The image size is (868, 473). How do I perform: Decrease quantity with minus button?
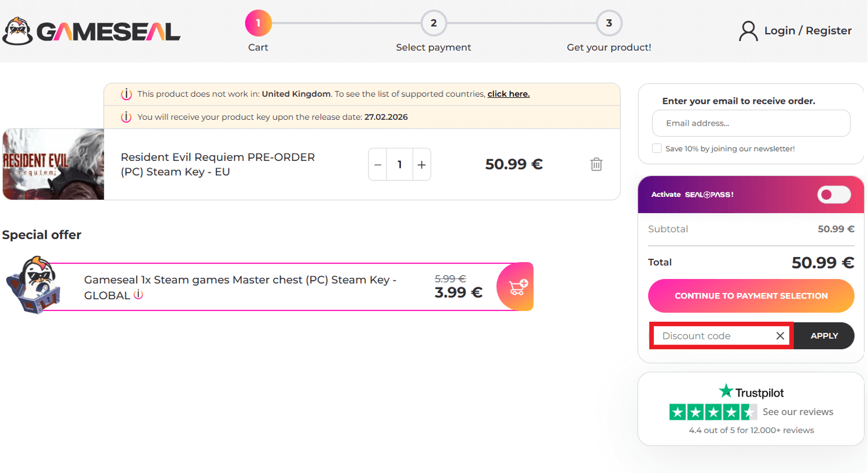pos(377,164)
